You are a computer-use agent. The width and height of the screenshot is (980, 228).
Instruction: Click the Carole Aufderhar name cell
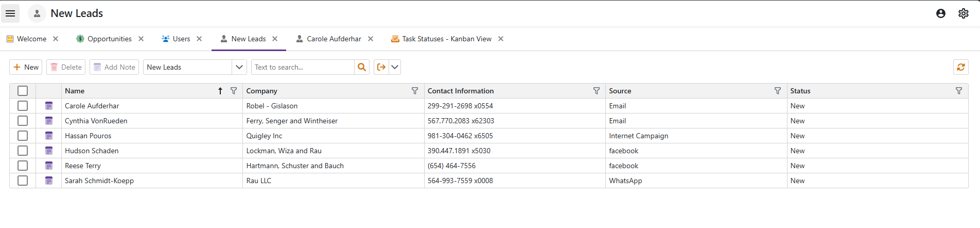(152, 106)
